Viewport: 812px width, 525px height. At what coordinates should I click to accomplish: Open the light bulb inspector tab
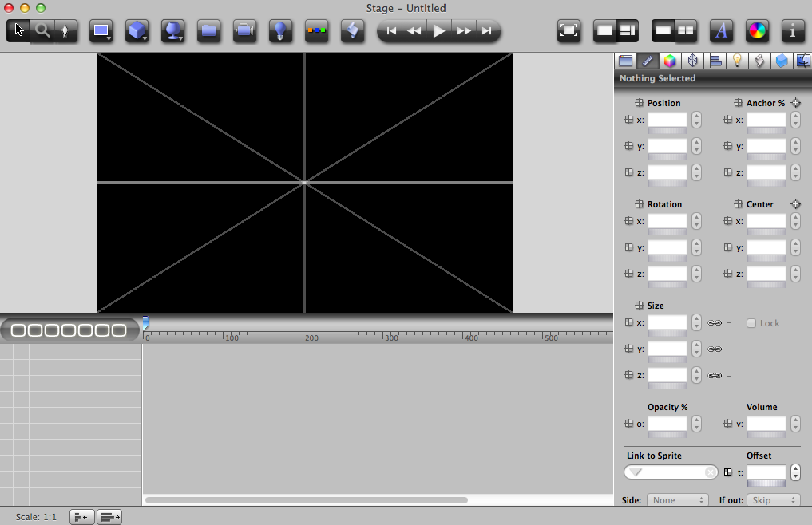[x=738, y=61]
